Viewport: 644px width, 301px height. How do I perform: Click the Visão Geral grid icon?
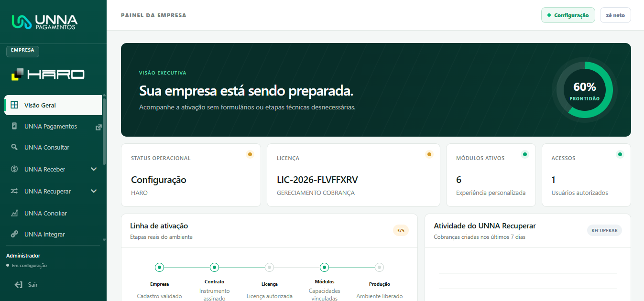pyautogui.click(x=14, y=105)
